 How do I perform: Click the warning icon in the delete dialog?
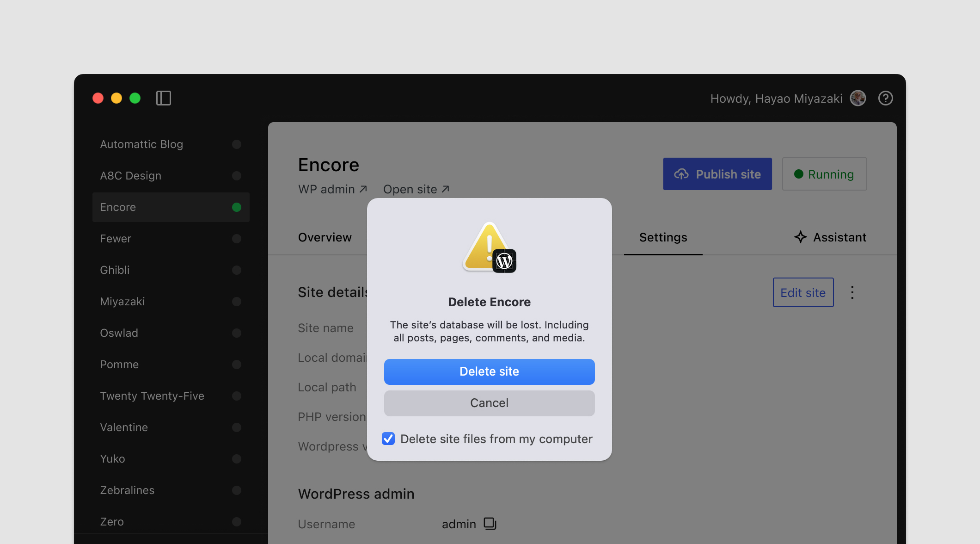pyautogui.click(x=490, y=247)
